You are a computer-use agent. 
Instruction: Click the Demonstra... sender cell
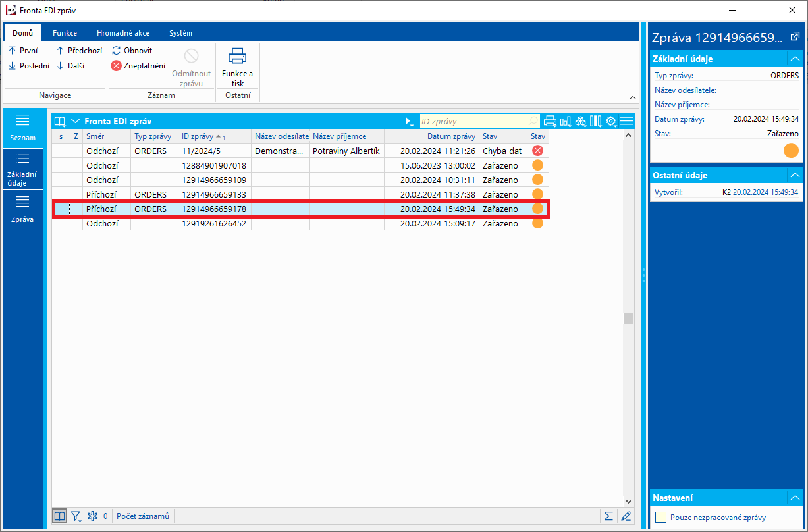(x=281, y=151)
